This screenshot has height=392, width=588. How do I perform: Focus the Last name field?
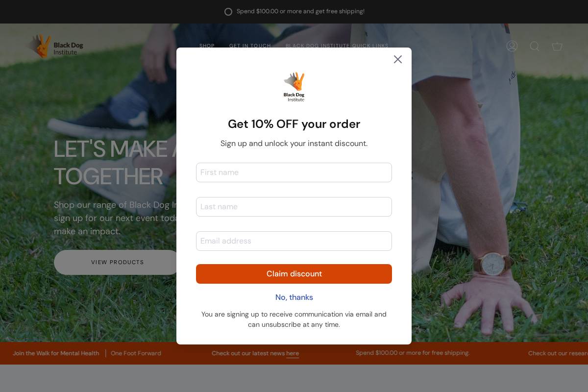click(x=294, y=207)
